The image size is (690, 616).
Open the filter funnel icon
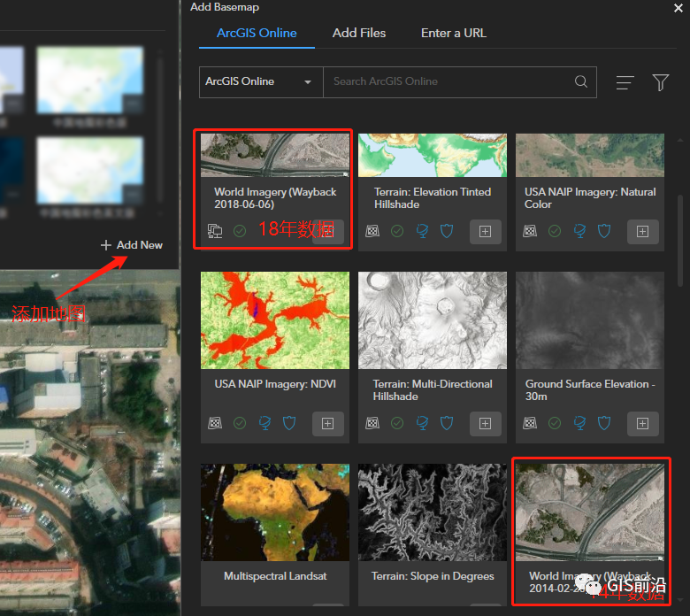661,82
